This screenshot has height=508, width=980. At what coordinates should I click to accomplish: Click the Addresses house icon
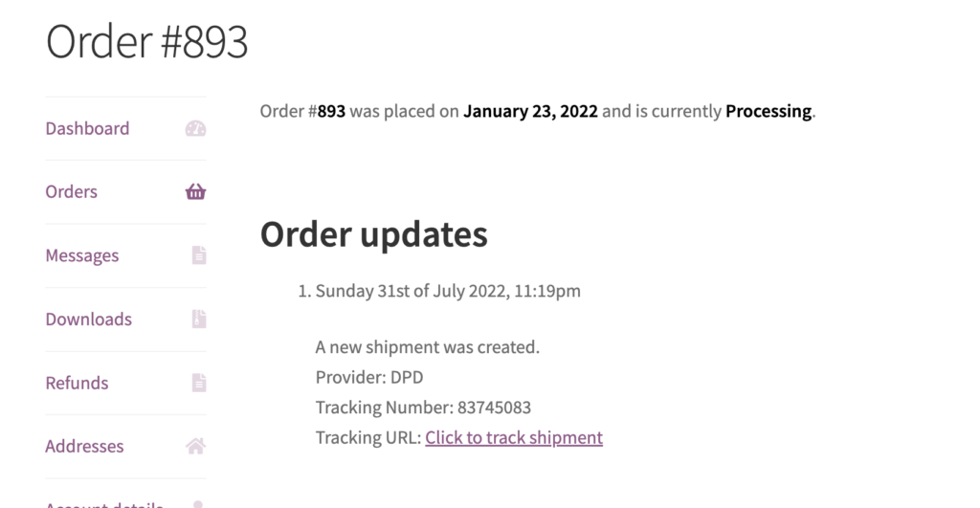(x=195, y=446)
